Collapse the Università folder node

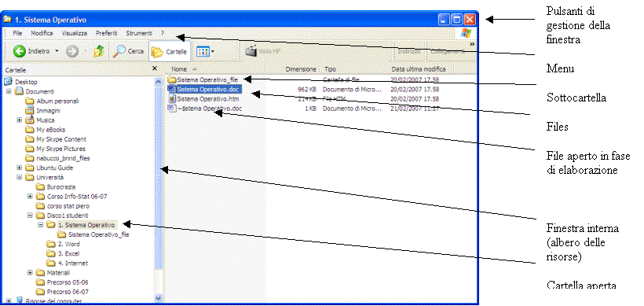pos(20,177)
